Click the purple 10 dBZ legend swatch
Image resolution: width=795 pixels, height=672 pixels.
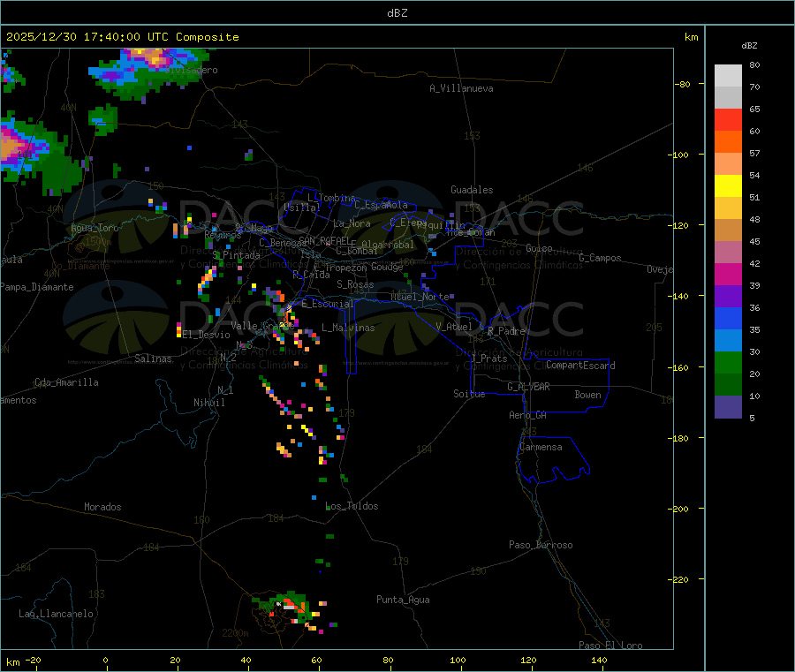[728, 407]
